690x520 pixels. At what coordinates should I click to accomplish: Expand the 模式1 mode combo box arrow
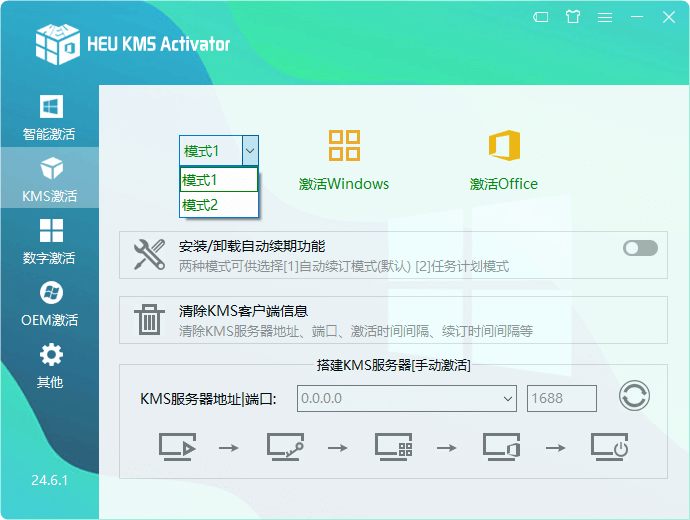coord(250,151)
